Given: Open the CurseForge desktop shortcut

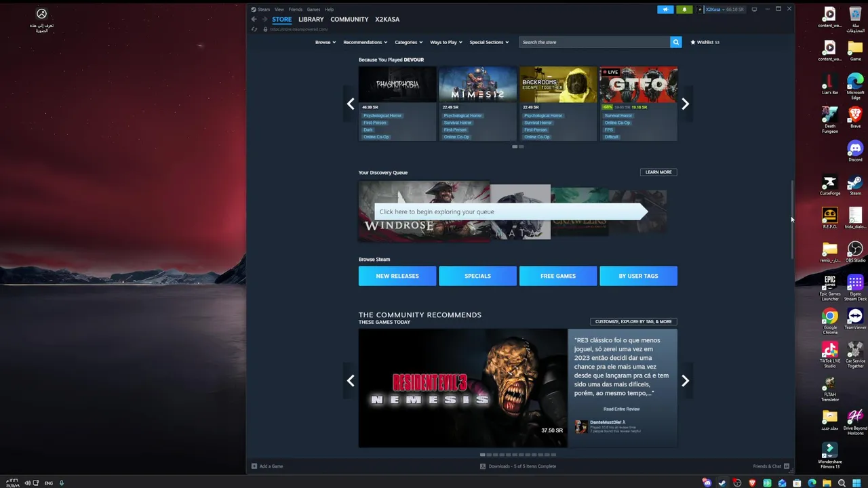Looking at the screenshot, I should (830, 185).
